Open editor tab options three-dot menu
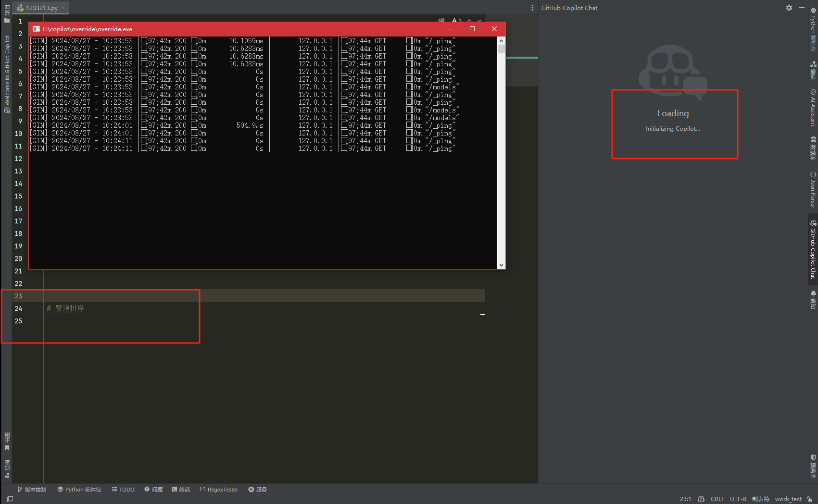The width and height of the screenshot is (818, 504). (532, 8)
